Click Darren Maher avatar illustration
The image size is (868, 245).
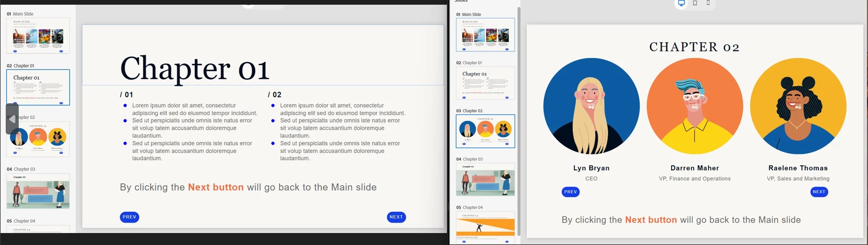pos(695,106)
